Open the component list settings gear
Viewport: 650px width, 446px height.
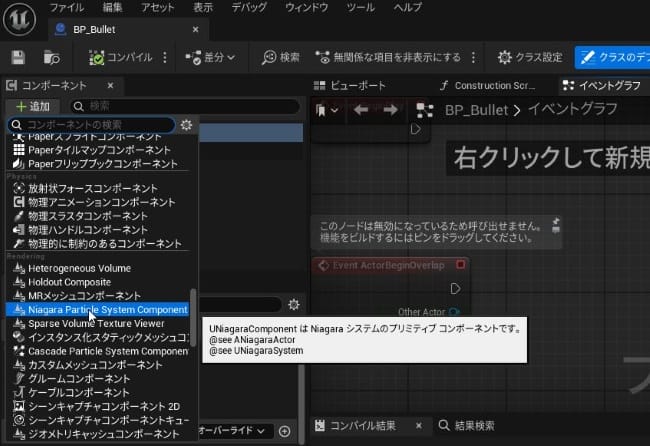186,125
